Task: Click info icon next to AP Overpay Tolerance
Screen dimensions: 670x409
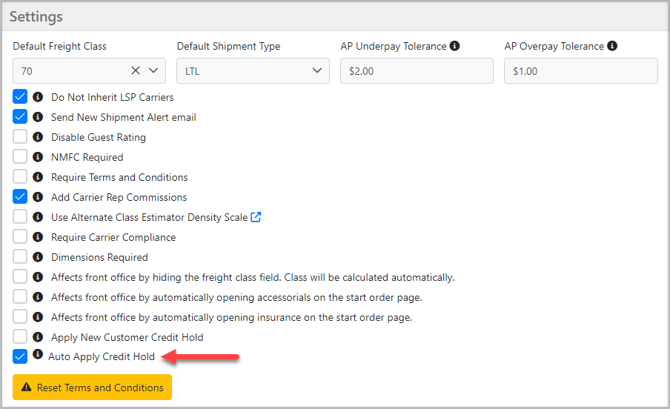Action: click(x=612, y=46)
